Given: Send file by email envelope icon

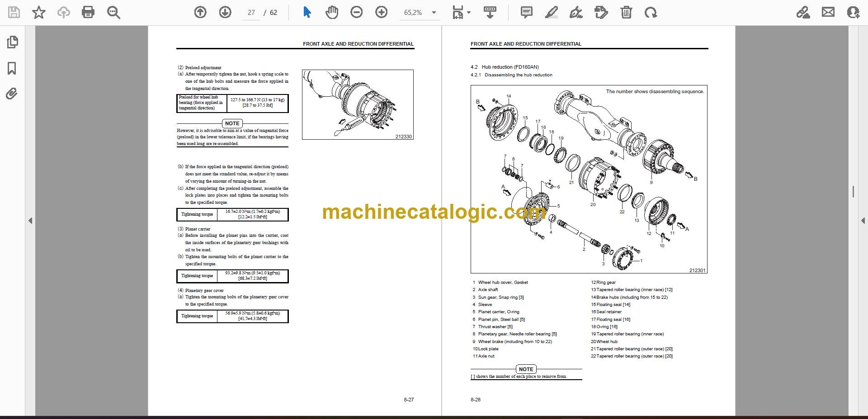Looking at the screenshot, I should [x=828, y=12].
